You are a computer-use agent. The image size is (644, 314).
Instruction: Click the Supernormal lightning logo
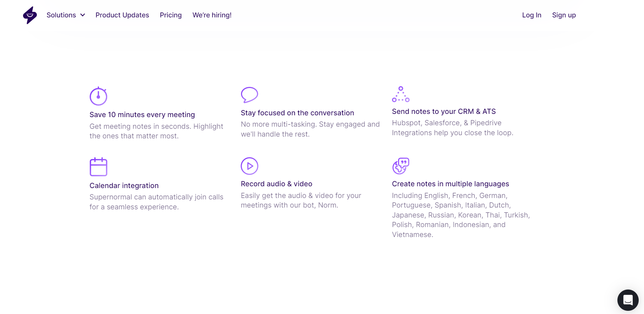[30, 15]
